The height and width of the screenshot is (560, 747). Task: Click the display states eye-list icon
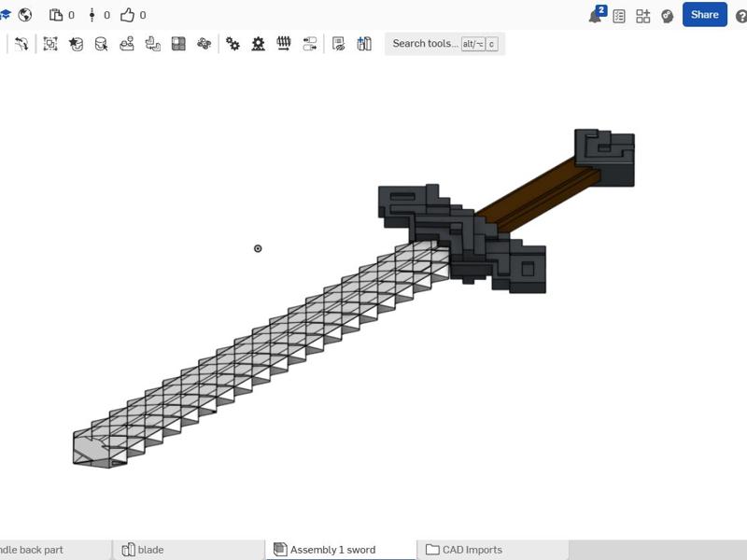[338, 44]
